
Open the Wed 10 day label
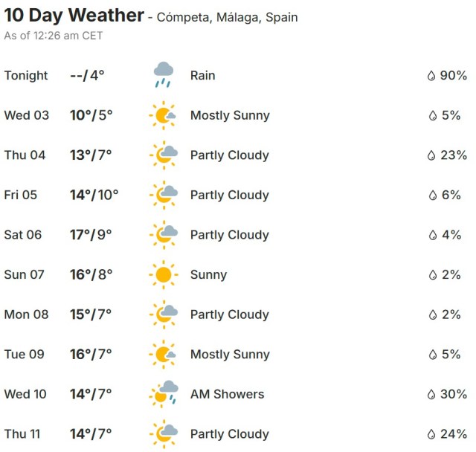click(26, 394)
